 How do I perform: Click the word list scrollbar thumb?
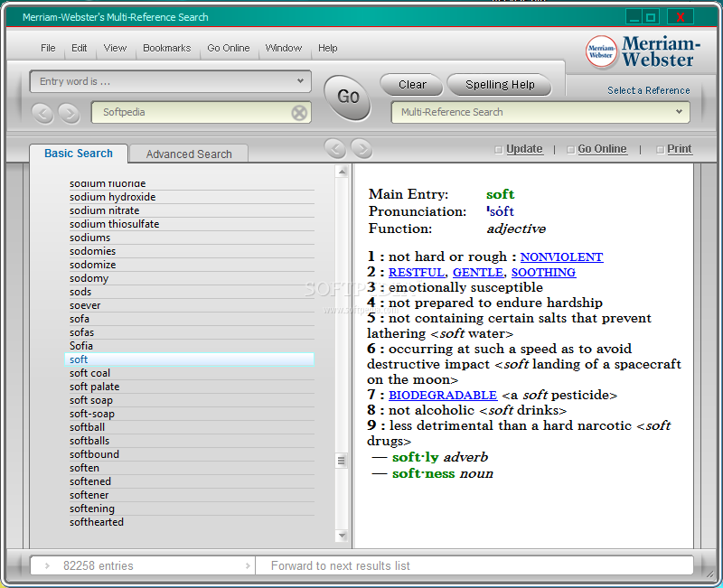pos(342,461)
